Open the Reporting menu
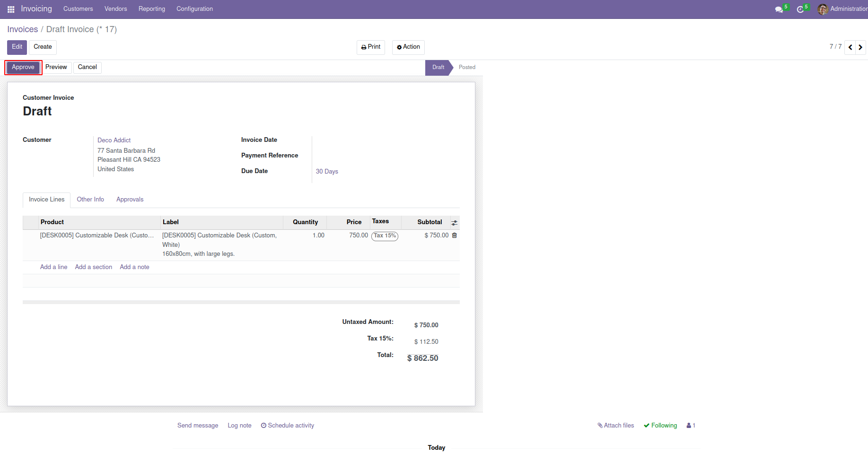Viewport: 868px width, 454px height. tap(152, 9)
